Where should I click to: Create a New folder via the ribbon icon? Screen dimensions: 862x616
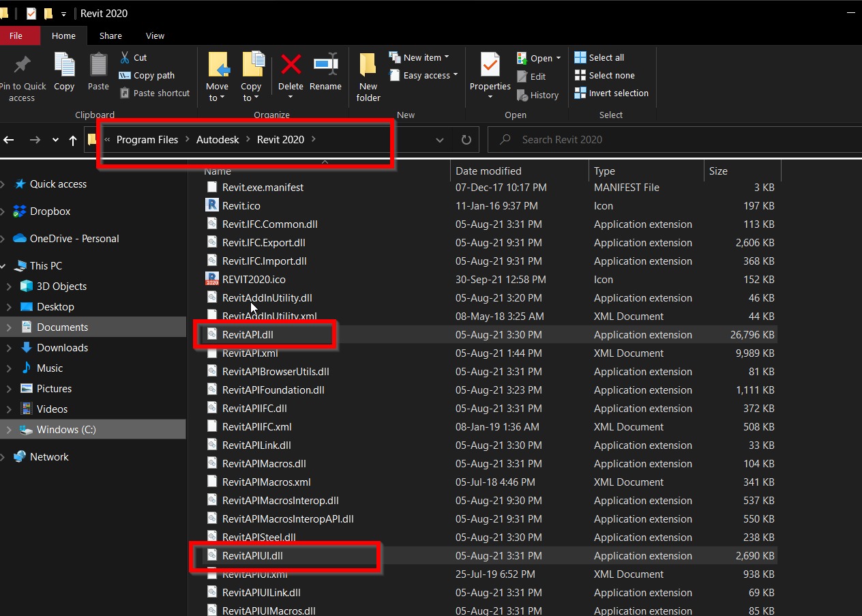point(368,71)
